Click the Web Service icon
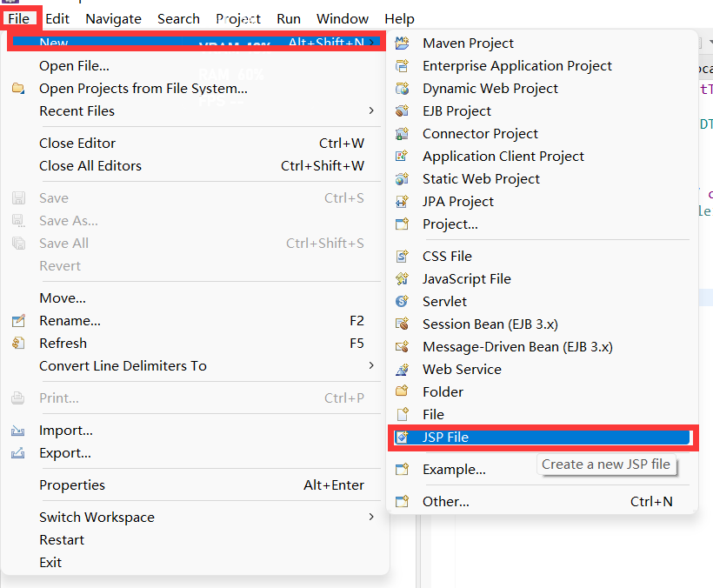This screenshot has width=713, height=588. 402,369
